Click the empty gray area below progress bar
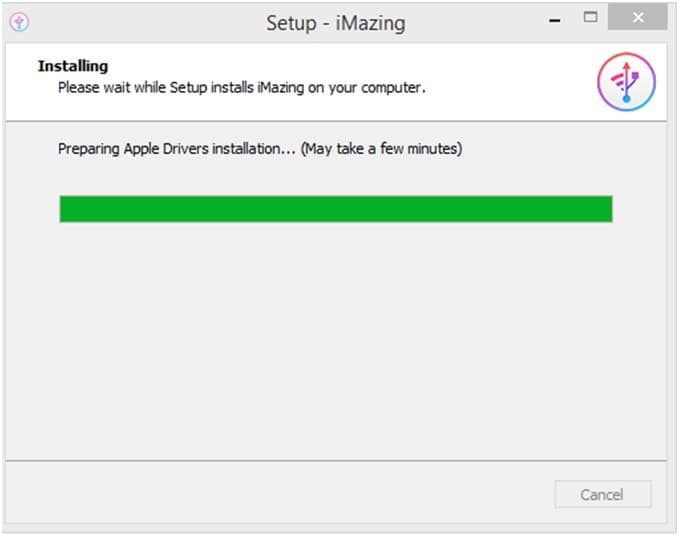The width and height of the screenshot is (679, 542). tap(336, 338)
